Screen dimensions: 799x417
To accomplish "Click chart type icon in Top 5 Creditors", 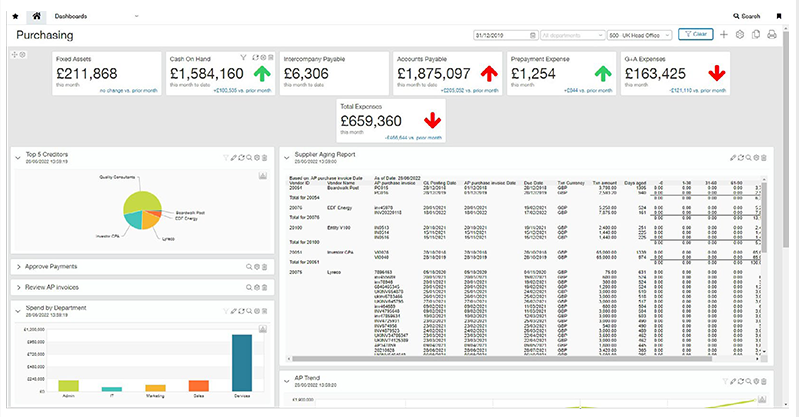I will coord(262,175).
